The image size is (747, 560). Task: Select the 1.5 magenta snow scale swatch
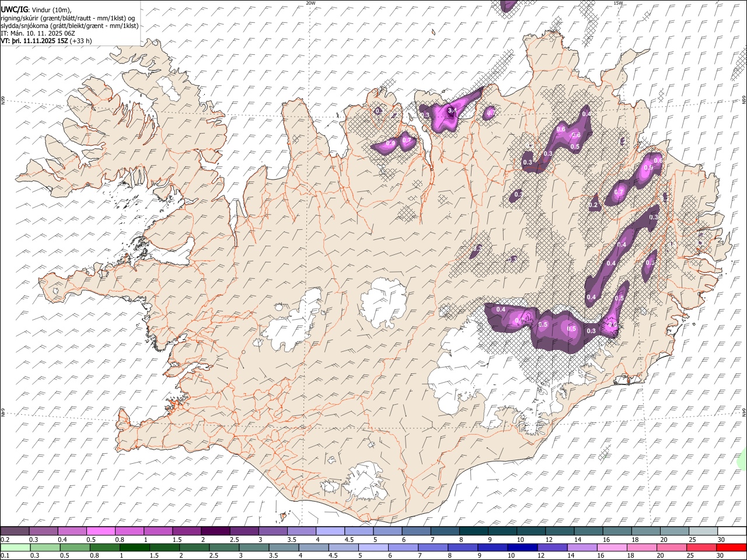click(x=187, y=531)
